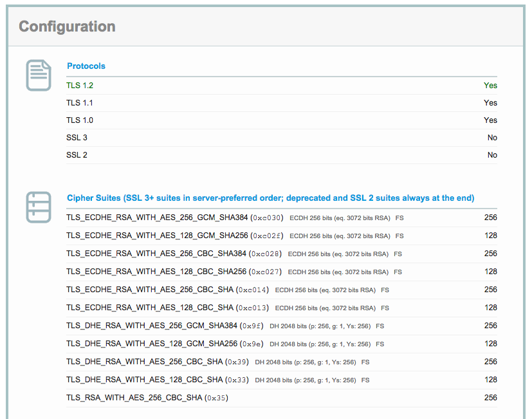This screenshot has height=419, width=532.
Task: Click the 256 strength value for 0x35
Action: point(491,398)
